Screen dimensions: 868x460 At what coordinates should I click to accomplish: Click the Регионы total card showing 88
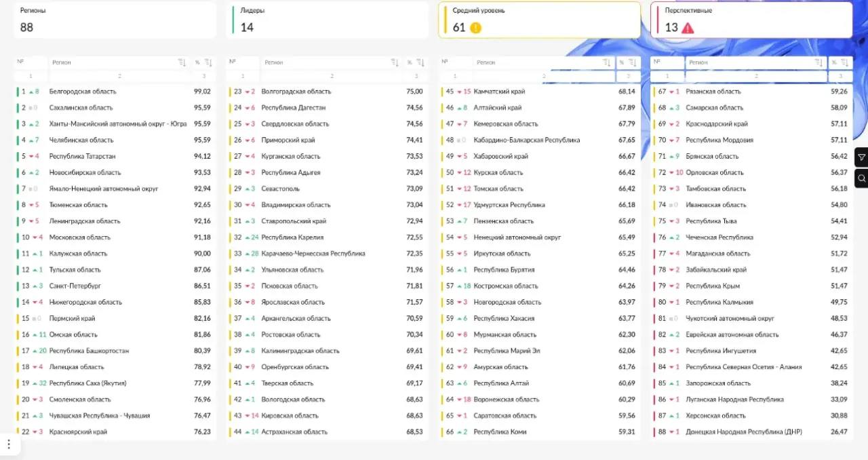click(115, 20)
